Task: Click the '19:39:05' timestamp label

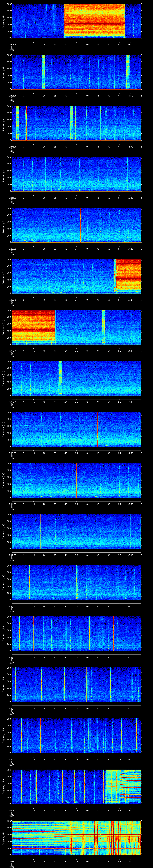Action: 12,402
